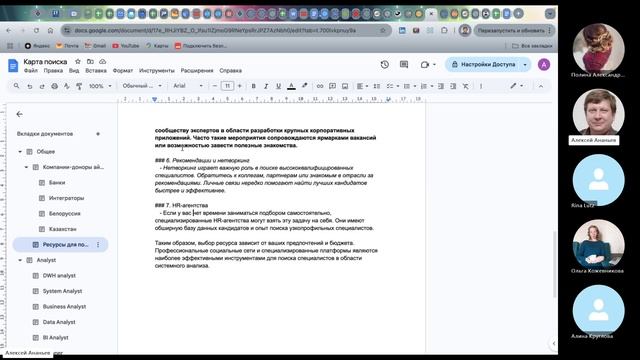Image resolution: width=640 pixels, height=360 pixels.
Task: Decrease indent of paragraph
Action: click(x=440, y=86)
